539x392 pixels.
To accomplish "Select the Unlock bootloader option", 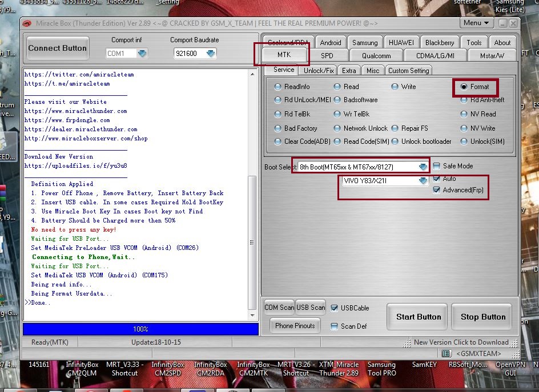I will tap(395, 142).
